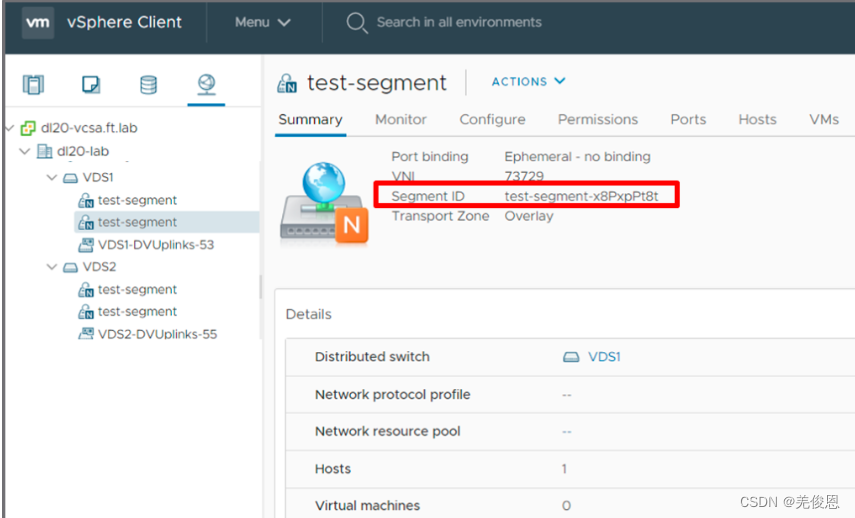The height and width of the screenshot is (518, 855).
Task: Click the search magnifier icon
Action: (x=357, y=23)
